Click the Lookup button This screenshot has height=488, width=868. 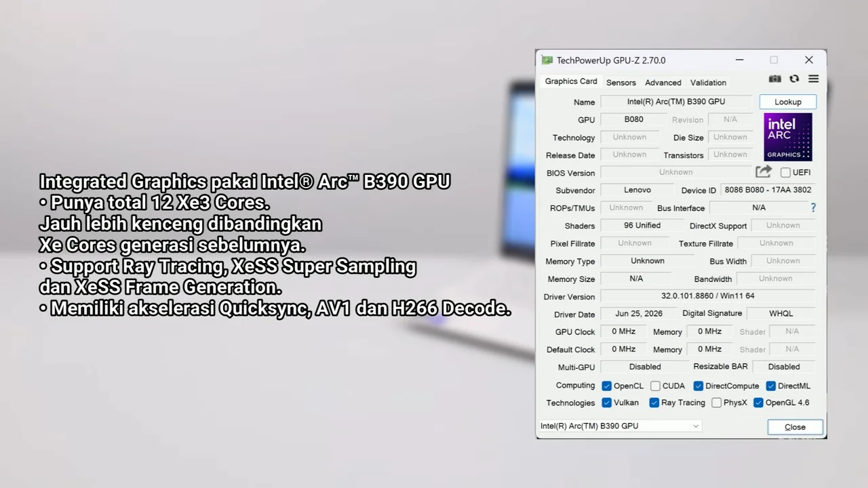click(x=788, y=102)
